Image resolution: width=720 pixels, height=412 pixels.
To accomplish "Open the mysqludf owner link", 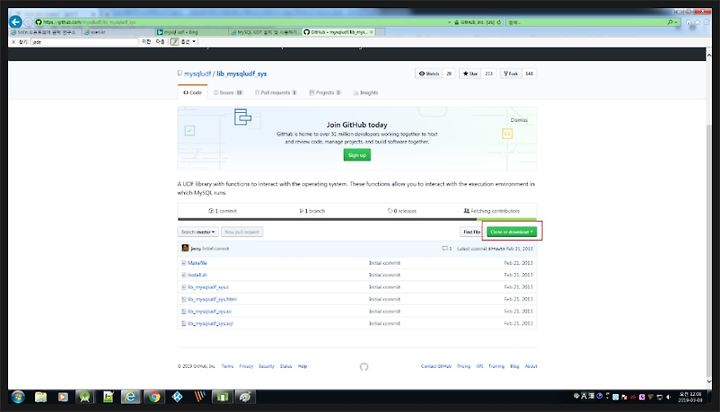I will tap(197, 73).
